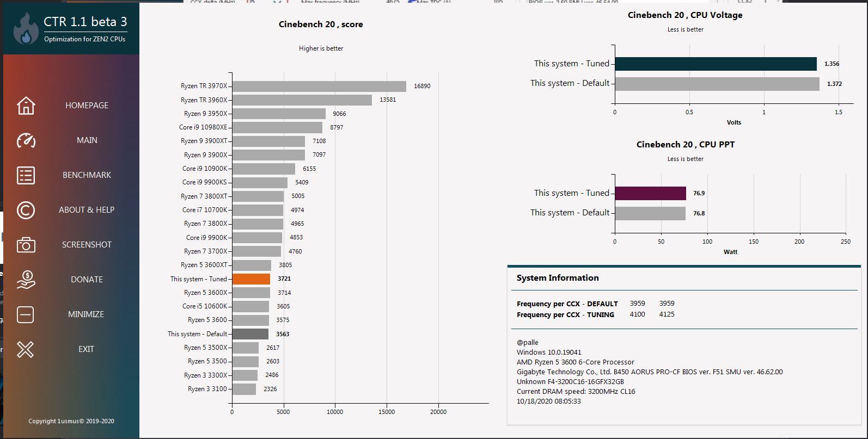This screenshot has height=439, width=868.
Task: Click the voltage value 1.356
Action: [832, 64]
